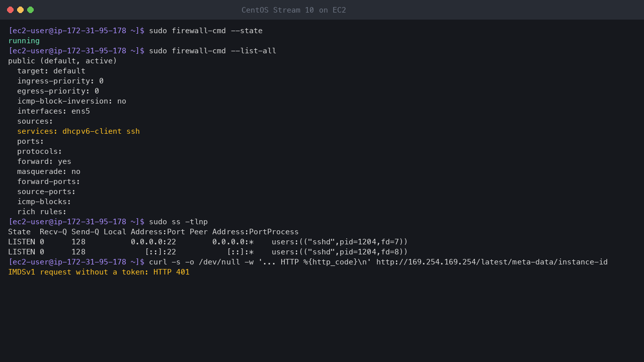Viewport: 644px width, 362px height.
Task: Click the 'egress-priority: 0' line
Action: click(58, 91)
